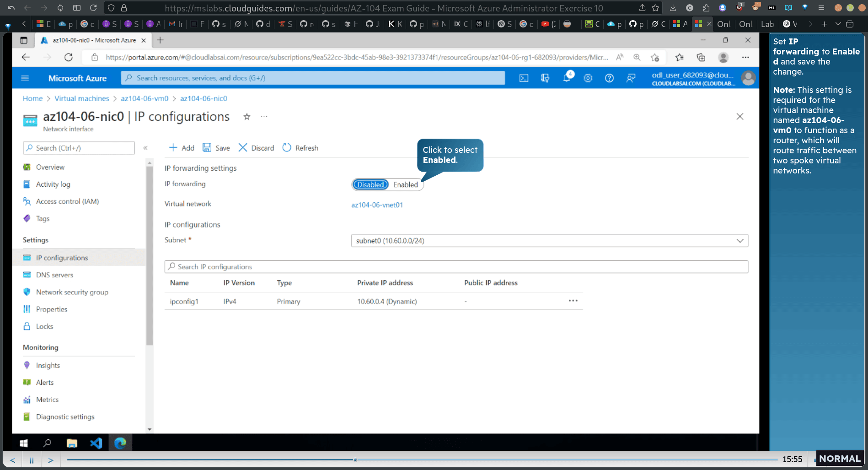Select the ipconfig1 row name
868x470 pixels.
point(184,302)
